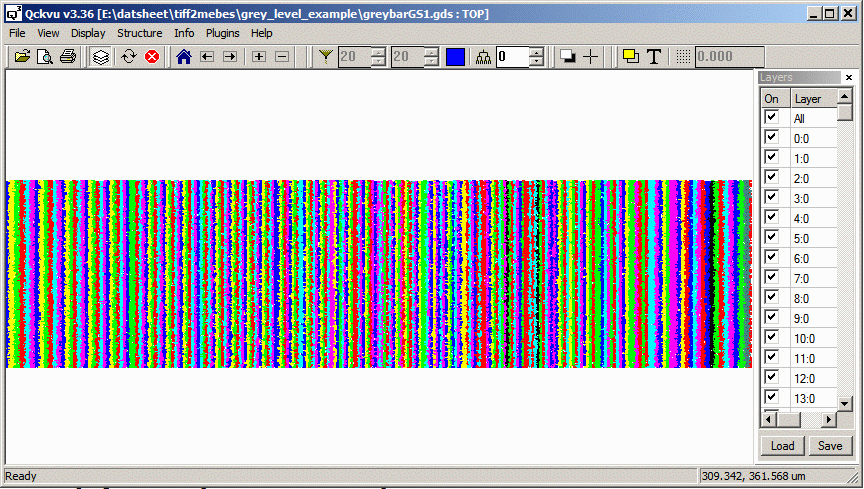This screenshot has height=489, width=864.
Task: Toggle layer 5:0 checkbox
Action: click(x=771, y=237)
